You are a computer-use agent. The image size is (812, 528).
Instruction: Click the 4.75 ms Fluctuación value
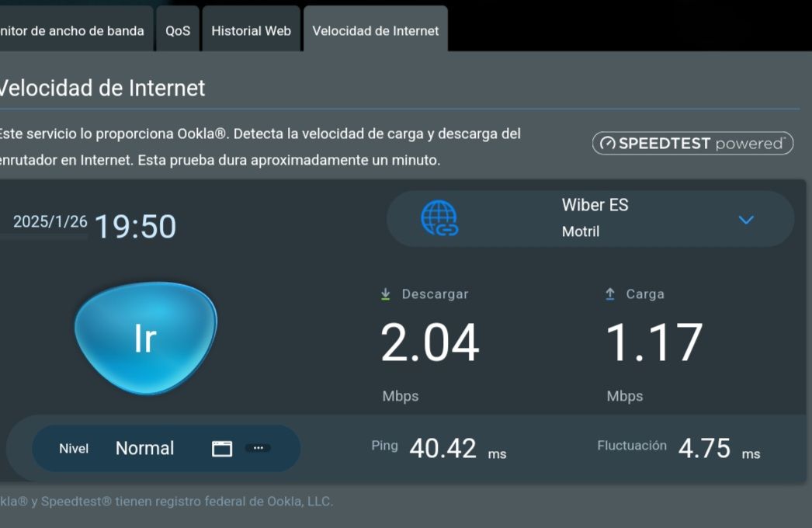(x=704, y=448)
